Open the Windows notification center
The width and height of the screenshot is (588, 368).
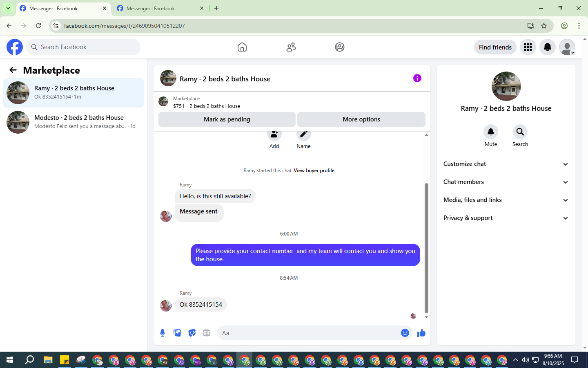click(x=575, y=360)
